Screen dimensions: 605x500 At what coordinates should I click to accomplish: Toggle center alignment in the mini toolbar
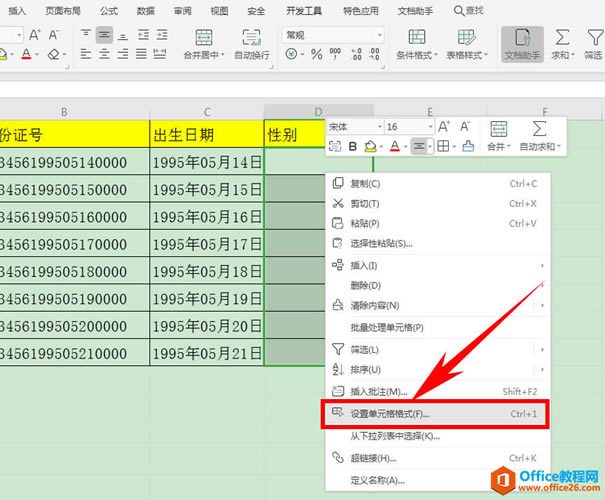coord(420,147)
